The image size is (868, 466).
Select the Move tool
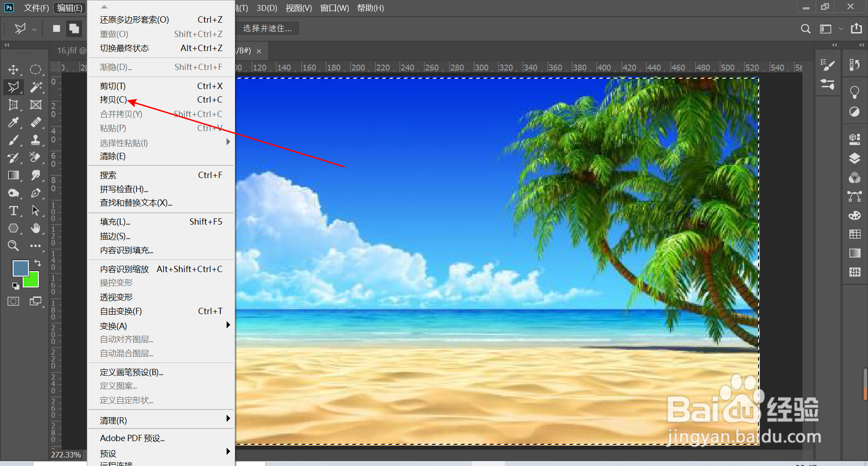point(14,69)
